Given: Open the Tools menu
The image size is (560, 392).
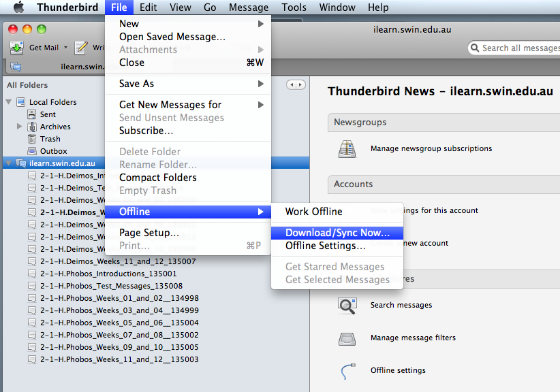Looking at the screenshot, I should pos(294,7).
